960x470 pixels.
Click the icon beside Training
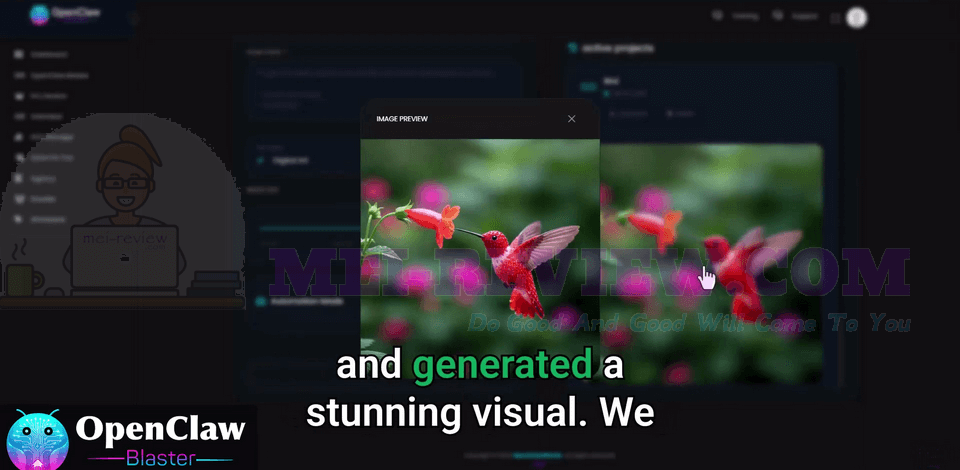tap(717, 16)
